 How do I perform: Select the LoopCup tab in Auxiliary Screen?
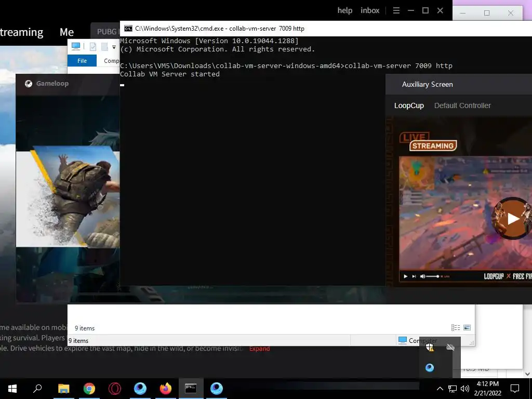coord(409,105)
